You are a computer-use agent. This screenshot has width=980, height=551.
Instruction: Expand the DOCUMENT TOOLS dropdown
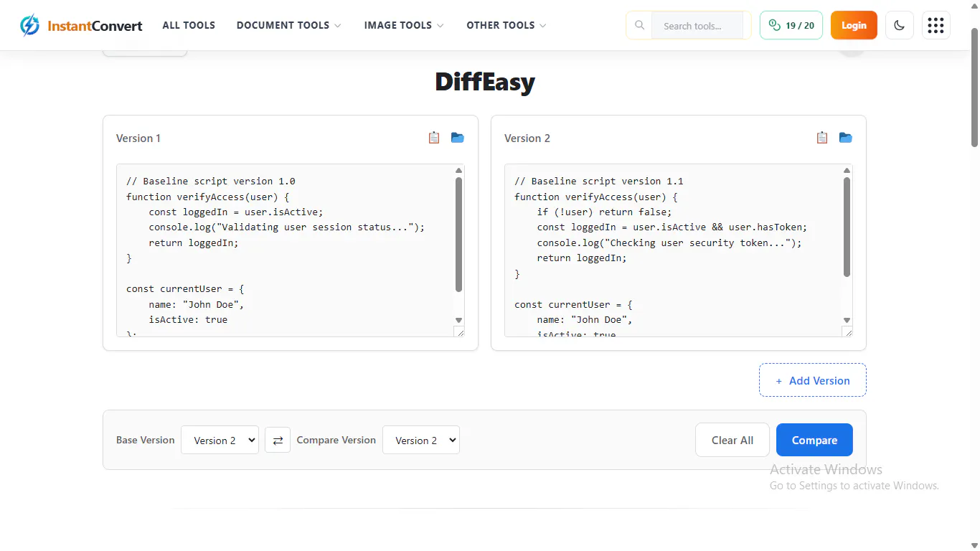[x=288, y=25]
